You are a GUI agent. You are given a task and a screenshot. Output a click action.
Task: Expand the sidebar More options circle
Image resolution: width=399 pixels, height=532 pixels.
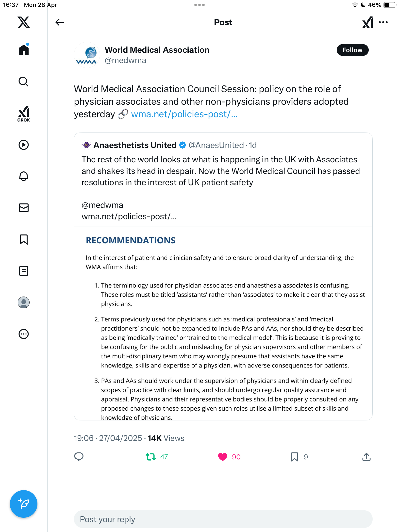click(x=24, y=334)
